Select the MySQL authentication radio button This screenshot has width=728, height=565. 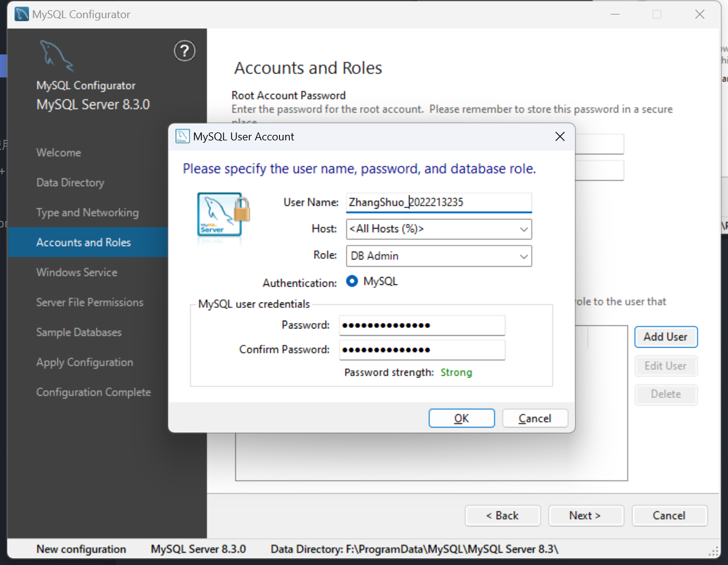coord(352,281)
